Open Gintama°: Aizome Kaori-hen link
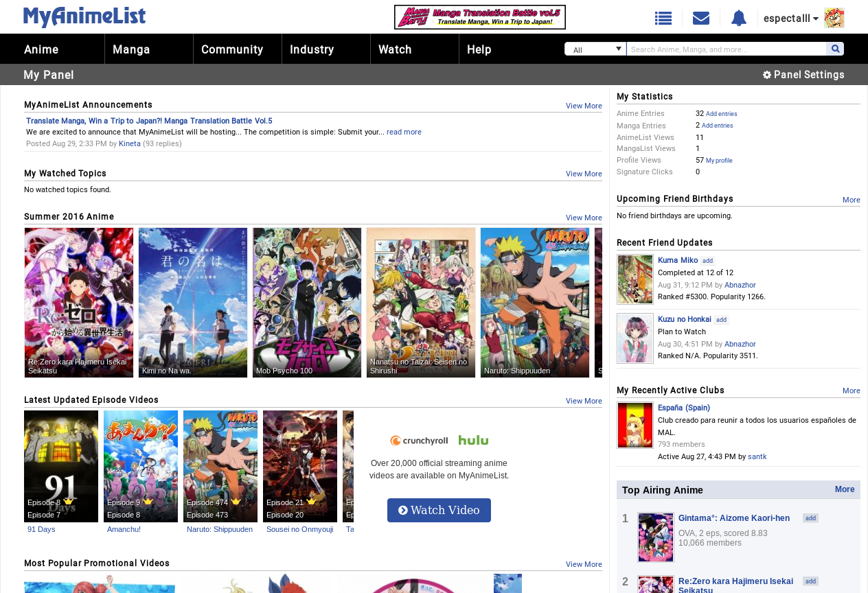The image size is (868, 593). point(734,518)
